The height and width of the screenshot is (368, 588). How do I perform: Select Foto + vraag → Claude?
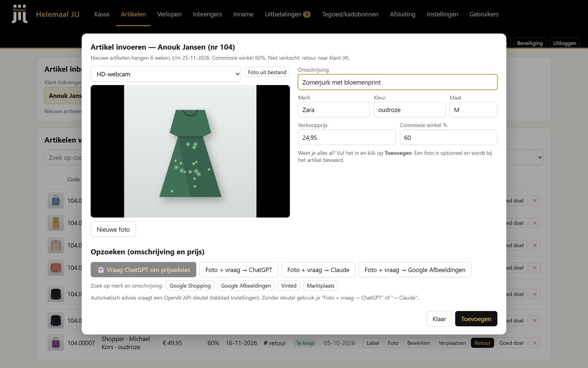click(x=318, y=270)
